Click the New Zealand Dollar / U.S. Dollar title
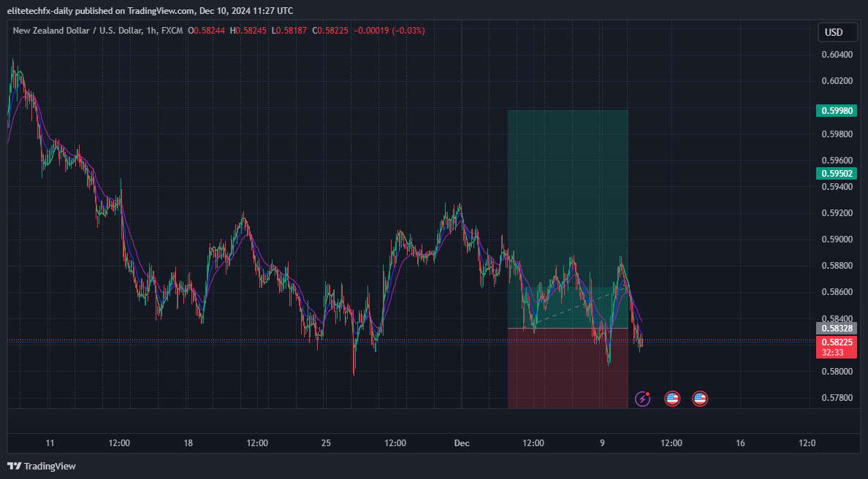The height and width of the screenshot is (479, 868). [x=77, y=31]
